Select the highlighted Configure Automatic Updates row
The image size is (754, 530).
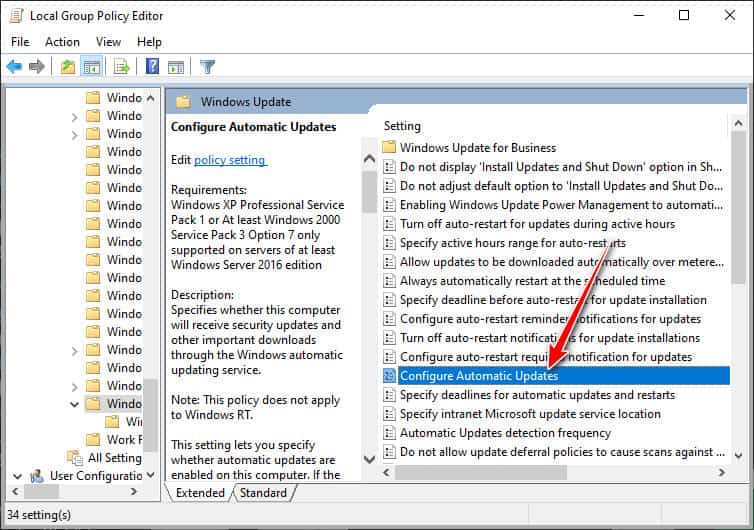coord(564,375)
